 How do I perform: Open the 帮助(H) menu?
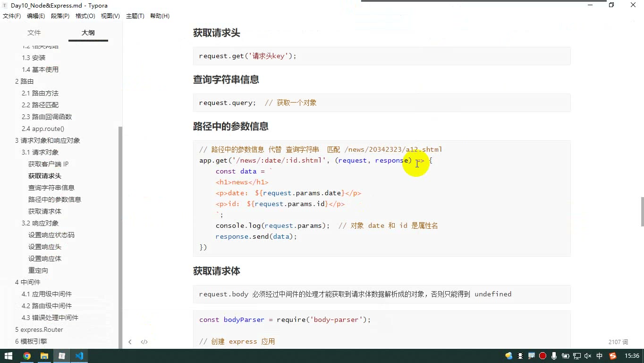click(x=160, y=16)
